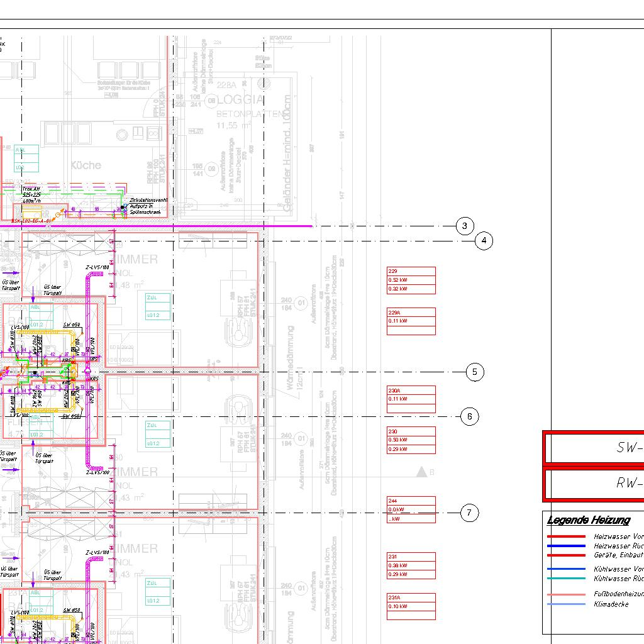Screen dimensions: 644x644
Task: Select the circled grid marker 6
Action: (x=470, y=416)
